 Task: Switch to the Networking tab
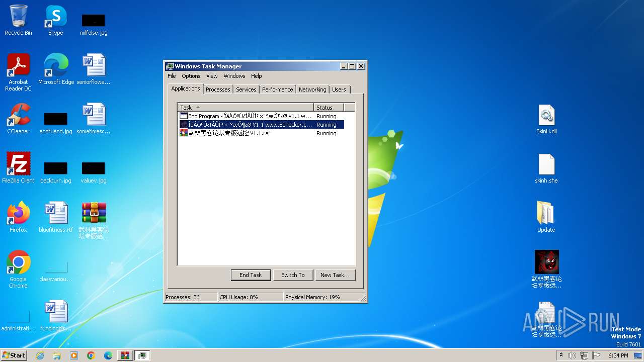[x=312, y=89]
